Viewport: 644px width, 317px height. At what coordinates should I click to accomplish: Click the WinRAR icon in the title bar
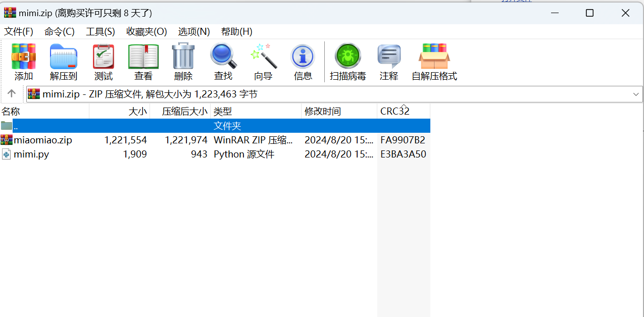coord(10,13)
